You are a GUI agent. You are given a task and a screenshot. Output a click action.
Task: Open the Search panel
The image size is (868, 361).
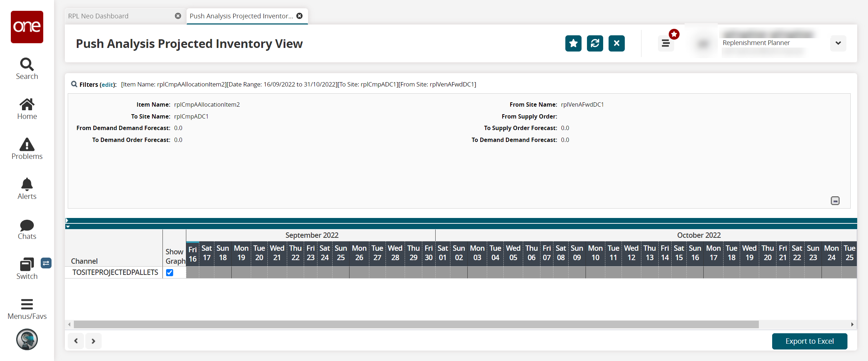coord(27,69)
